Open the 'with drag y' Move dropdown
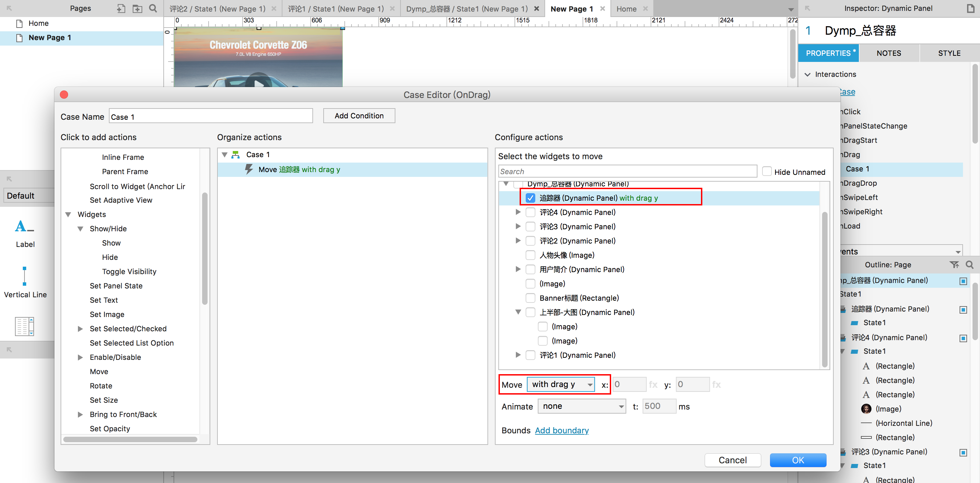This screenshot has height=483, width=980. pos(560,384)
